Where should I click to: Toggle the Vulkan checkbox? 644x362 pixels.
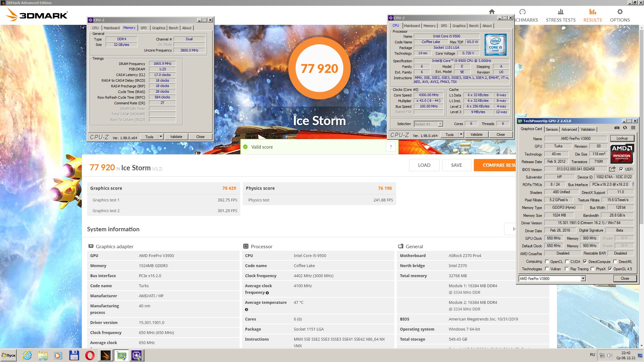coord(547,269)
